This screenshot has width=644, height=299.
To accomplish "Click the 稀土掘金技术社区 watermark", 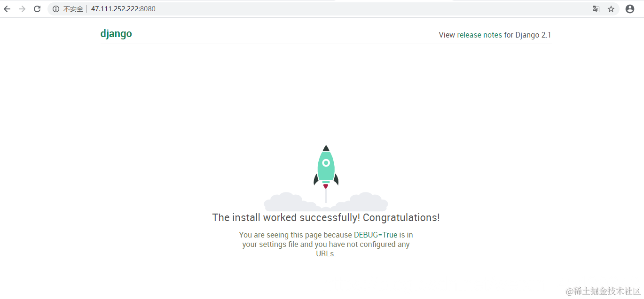I will 604,291.
